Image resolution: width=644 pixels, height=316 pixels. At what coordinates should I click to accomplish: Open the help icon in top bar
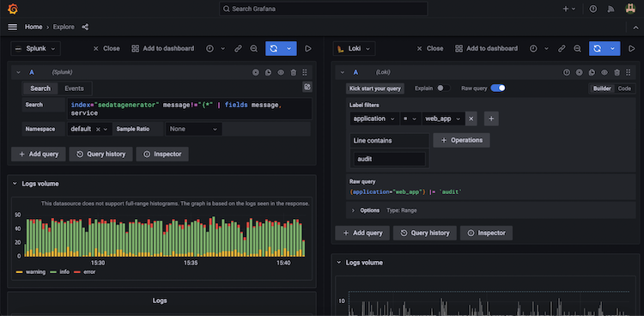[593, 9]
